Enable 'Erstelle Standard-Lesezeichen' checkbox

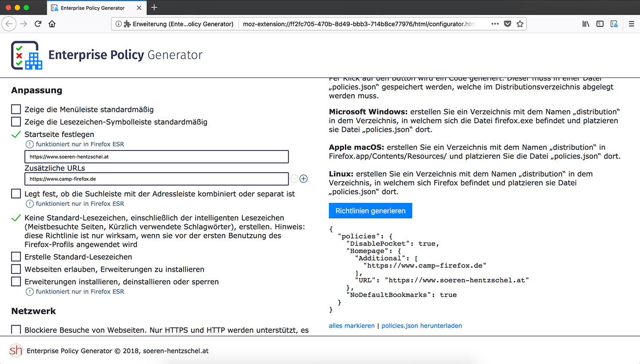(x=16, y=257)
